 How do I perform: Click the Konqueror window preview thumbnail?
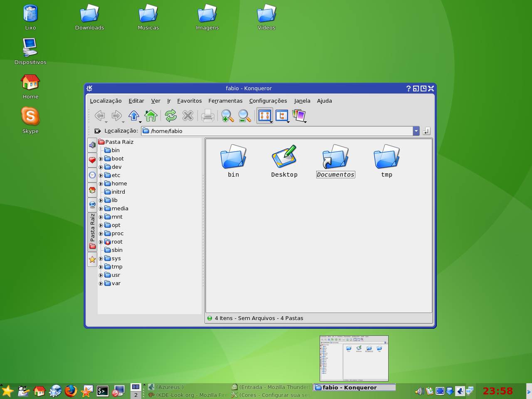coord(354,358)
